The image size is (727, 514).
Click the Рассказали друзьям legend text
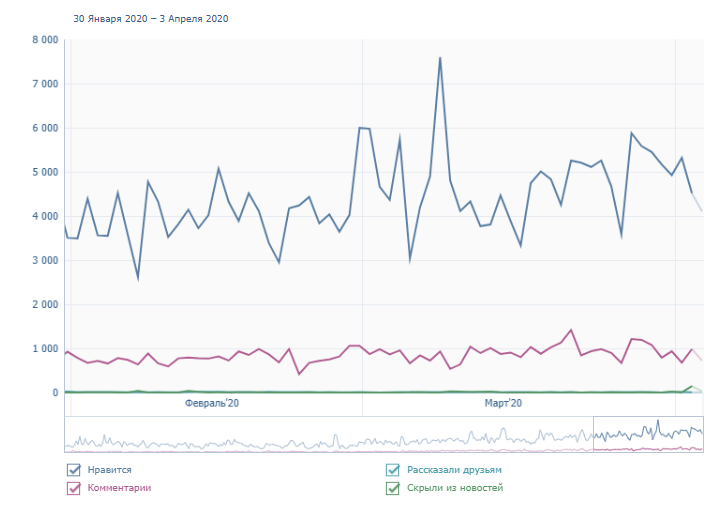(454, 470)
